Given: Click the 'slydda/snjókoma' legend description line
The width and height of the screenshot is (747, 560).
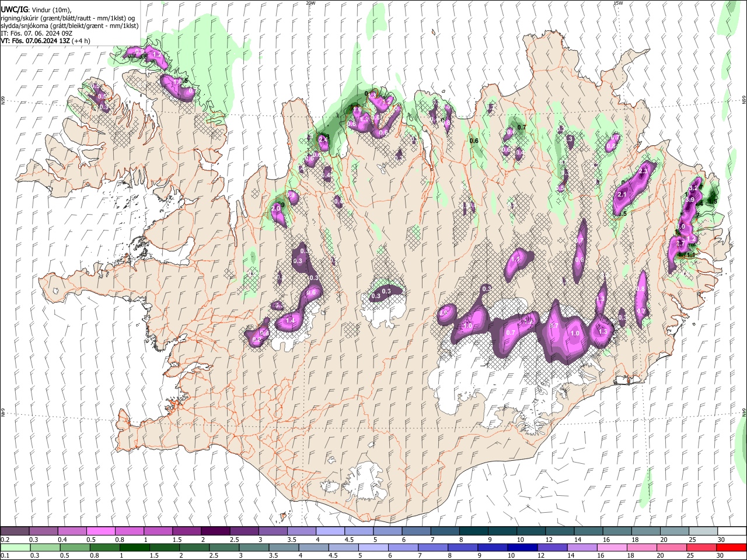Looking at the screenshot, I should (69, 26).
